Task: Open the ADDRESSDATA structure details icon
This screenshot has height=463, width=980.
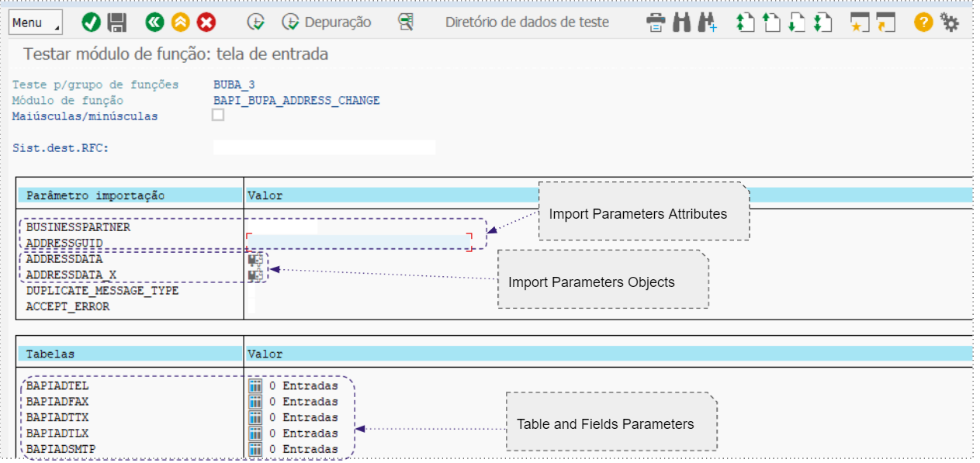Action: point(255,260)
